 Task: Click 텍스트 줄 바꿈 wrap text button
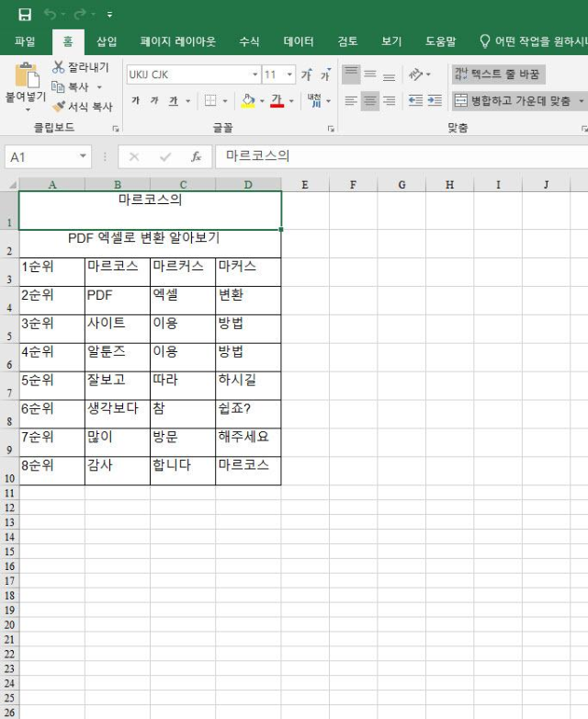click(499, 74)
